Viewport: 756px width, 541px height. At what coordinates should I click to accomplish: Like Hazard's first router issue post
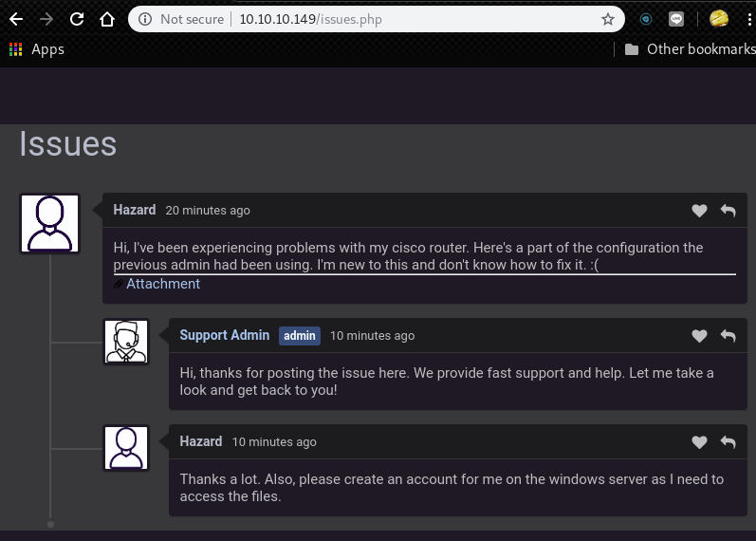pyautogui.click(x=699, y=211)
